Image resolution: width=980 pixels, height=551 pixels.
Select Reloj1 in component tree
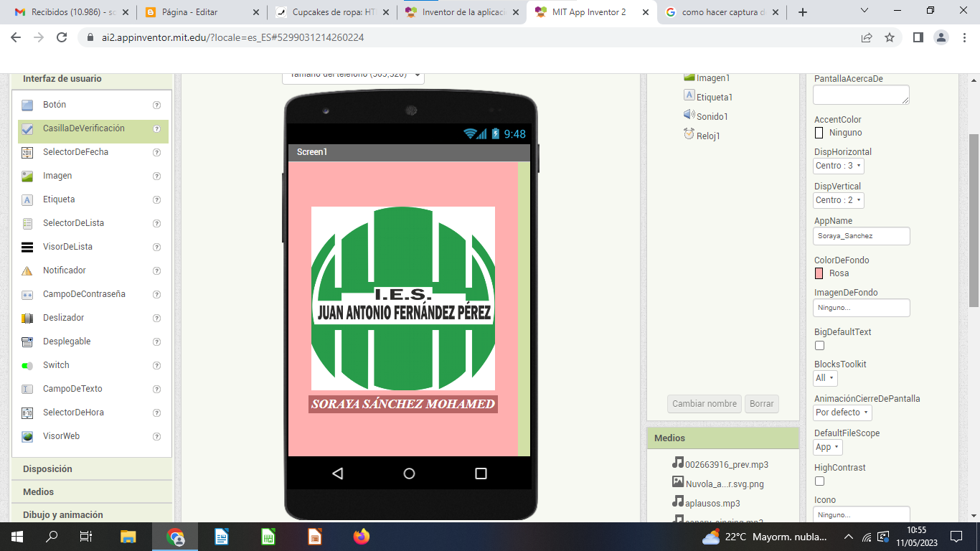tap(702, 136)
